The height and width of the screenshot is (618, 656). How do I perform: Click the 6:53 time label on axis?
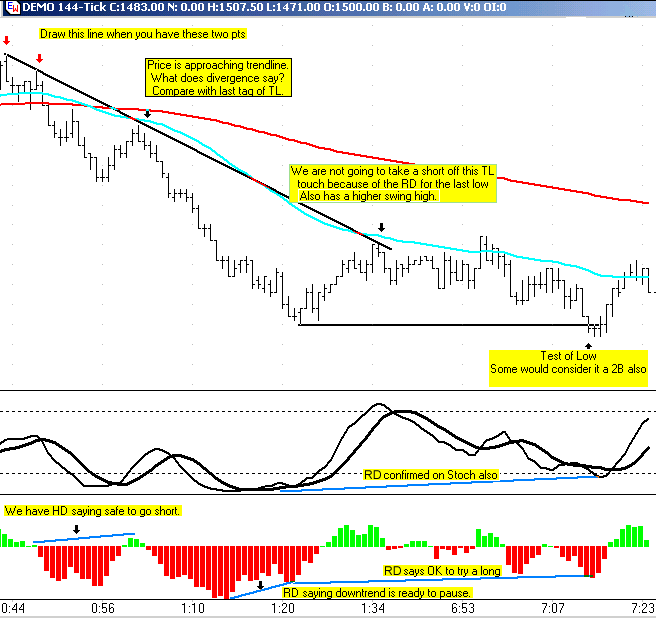tap(461, 608)
